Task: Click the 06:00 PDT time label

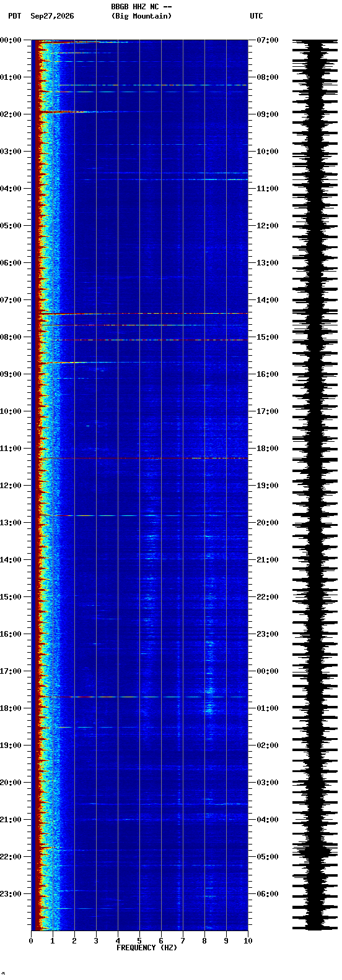Action: pyautogui.click(x=11, y=263)
